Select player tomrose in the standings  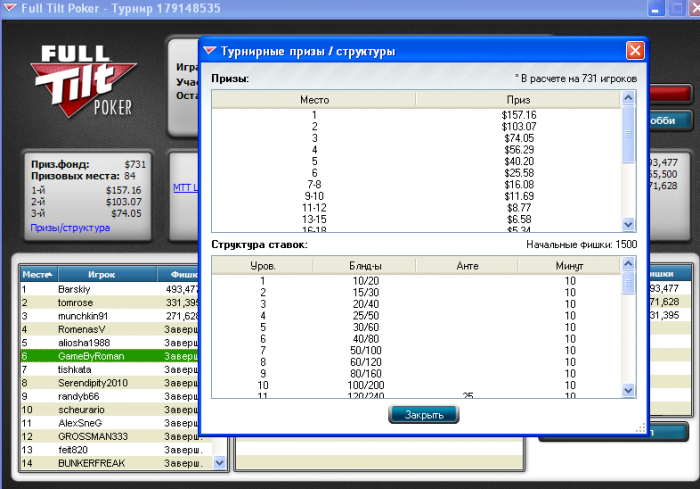109,302
